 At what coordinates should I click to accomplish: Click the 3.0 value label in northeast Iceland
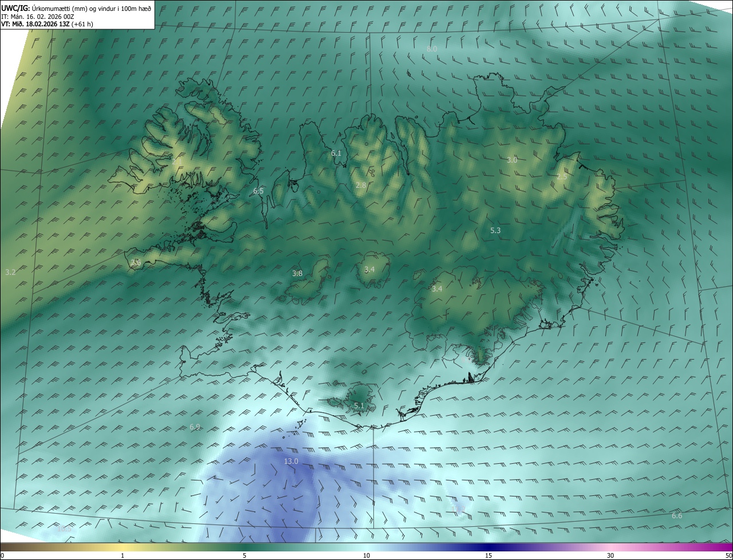tap(512, 160)
